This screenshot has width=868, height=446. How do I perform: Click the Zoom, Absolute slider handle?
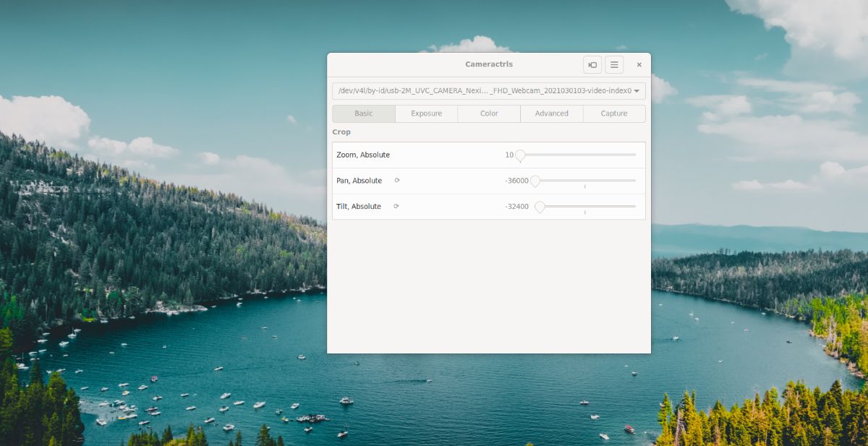[x=520, y=155]
